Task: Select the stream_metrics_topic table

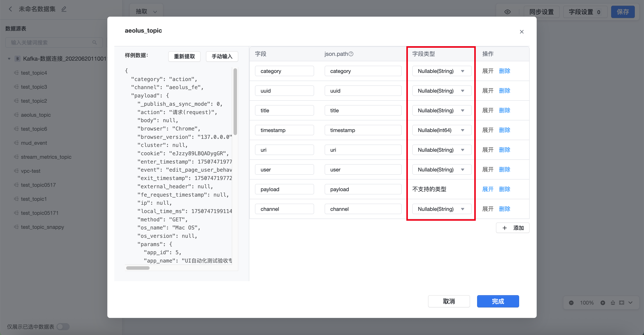Action: [46, 157]
